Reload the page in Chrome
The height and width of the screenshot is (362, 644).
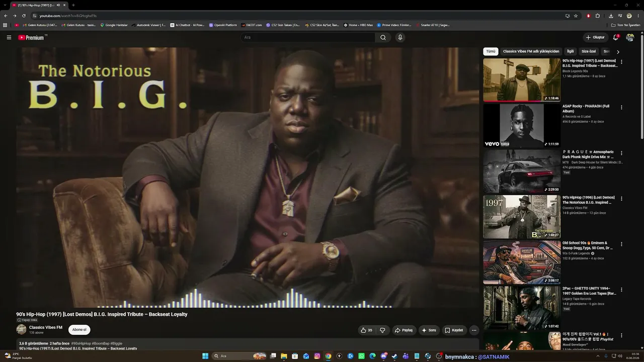(x=24, y=16)
